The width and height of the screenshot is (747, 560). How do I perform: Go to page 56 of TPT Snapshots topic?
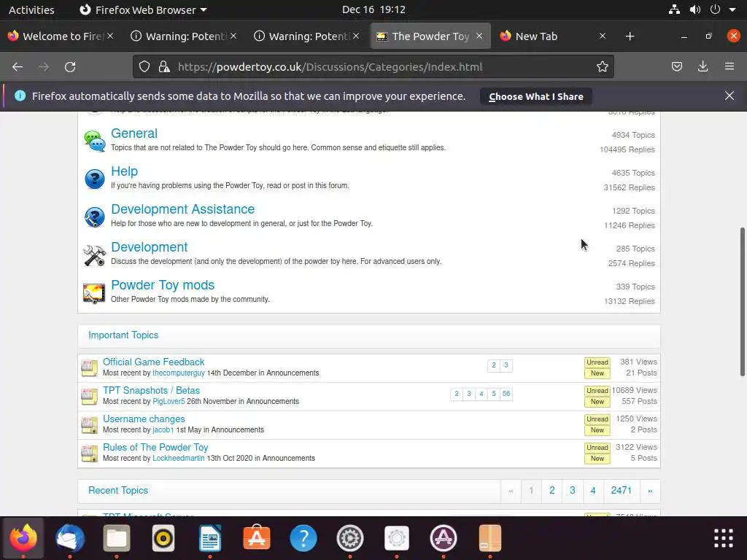pos(506,394)
